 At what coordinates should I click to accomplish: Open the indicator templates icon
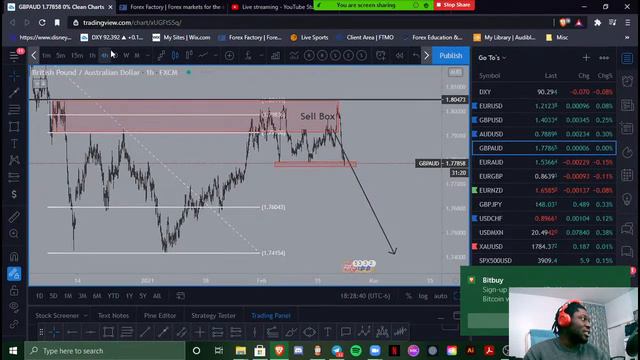pyautogui.click(x=293, y=56)
